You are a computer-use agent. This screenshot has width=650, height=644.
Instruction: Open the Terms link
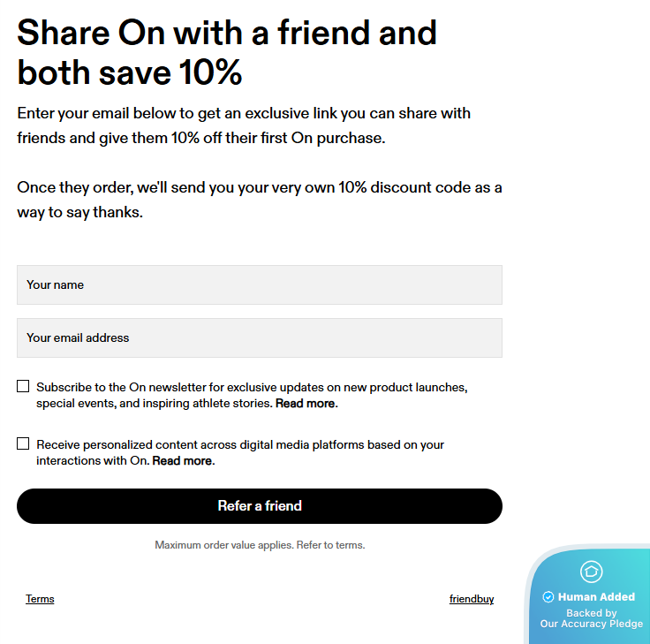click(40, 599)
